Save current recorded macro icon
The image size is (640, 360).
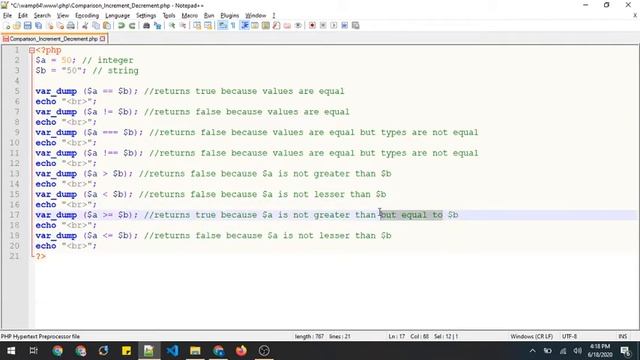click(356, 26)
